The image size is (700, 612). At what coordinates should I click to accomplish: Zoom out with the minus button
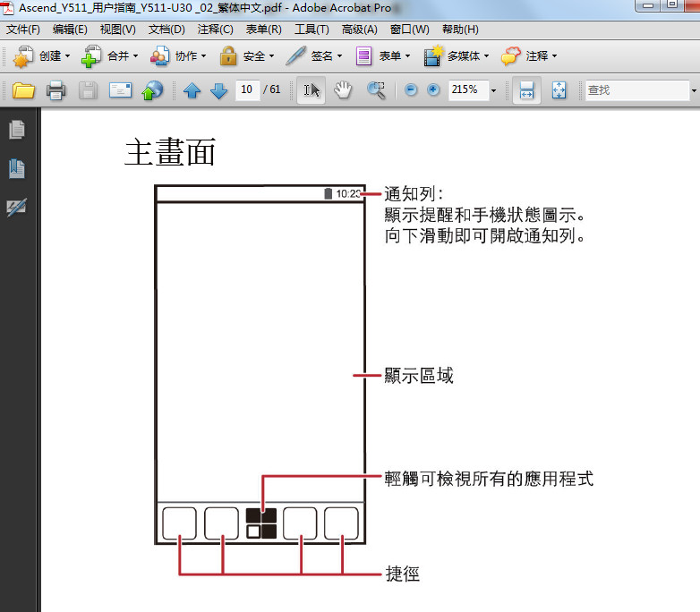(411, 90)
